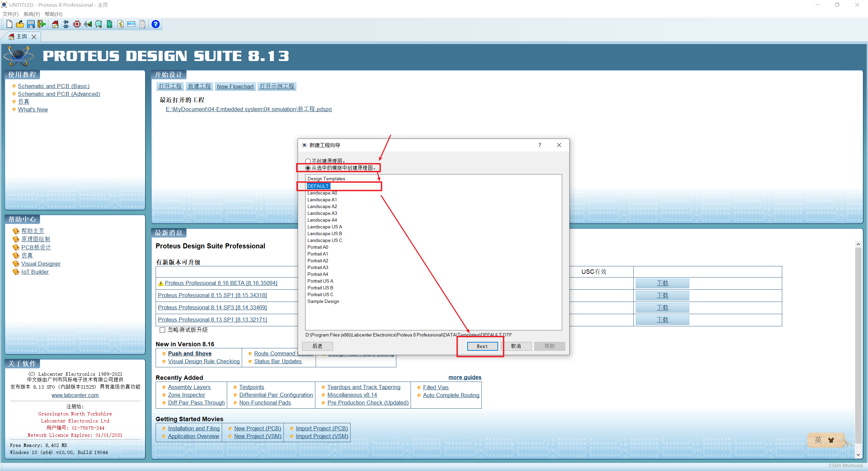Tick the 忽略测试版升级 checkbox

[162, 330]
